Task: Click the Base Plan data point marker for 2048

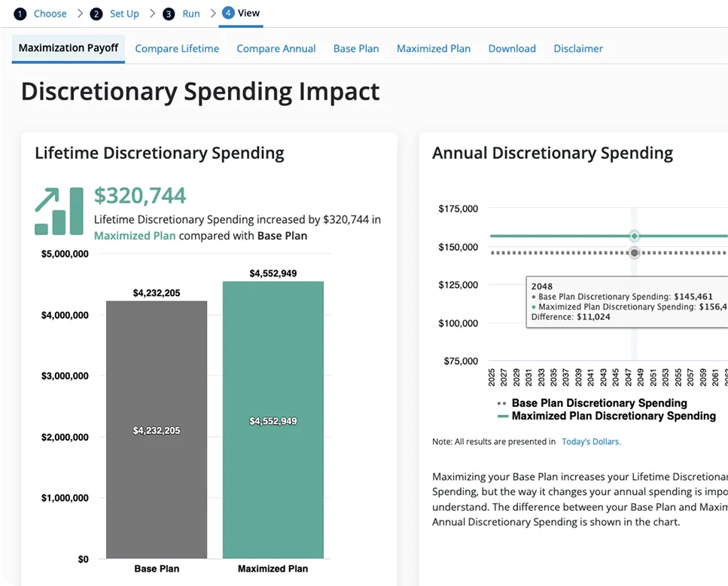Action: [634, 253]
